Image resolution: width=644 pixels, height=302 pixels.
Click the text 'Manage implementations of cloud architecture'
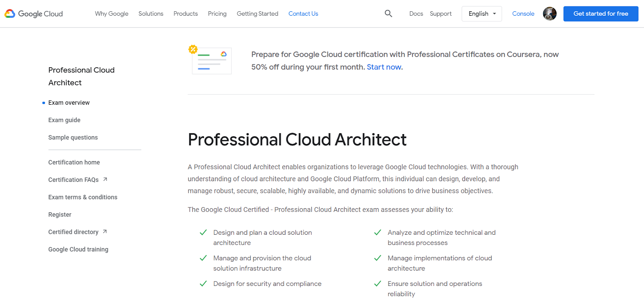pos(440,263)
